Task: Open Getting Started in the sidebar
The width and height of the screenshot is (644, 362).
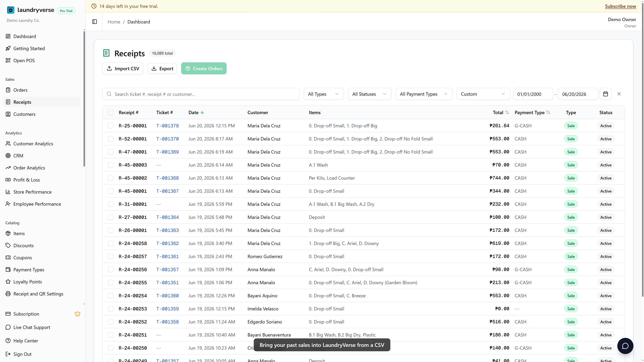Action: tap(41, 48)
